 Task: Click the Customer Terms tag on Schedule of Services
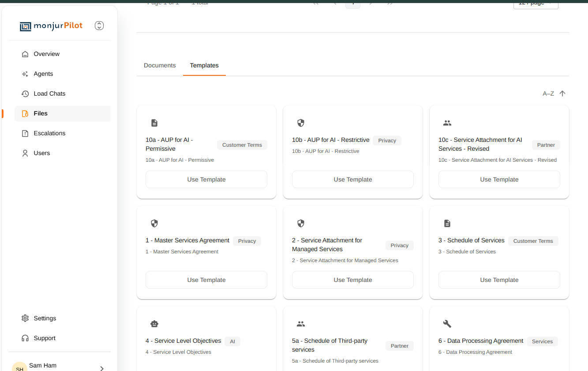click(x=533, y=241)
